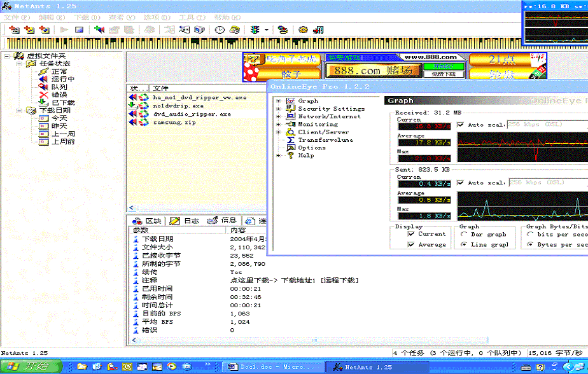Viewport: 588px width, 374px height.
Task: Click the green-plus blue arrows toolbar icon
Action: (x=99, y=29)
